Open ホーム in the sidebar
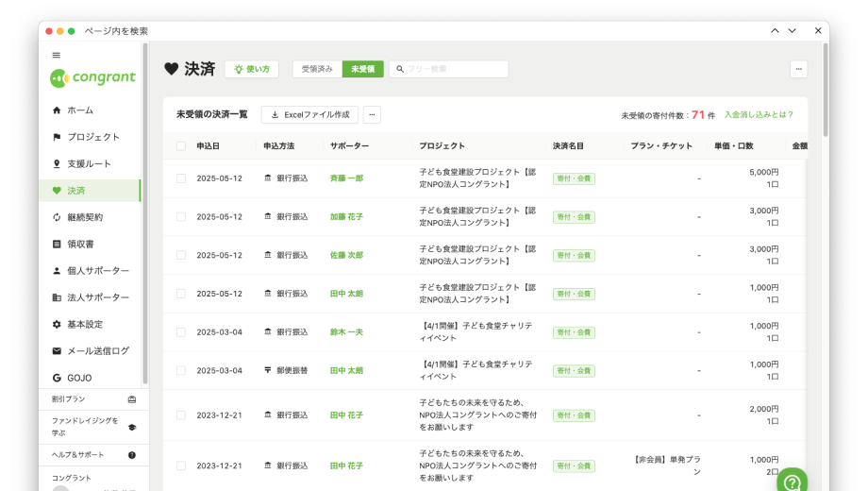Viewport: 868px width, 491px height. [90, 110]
